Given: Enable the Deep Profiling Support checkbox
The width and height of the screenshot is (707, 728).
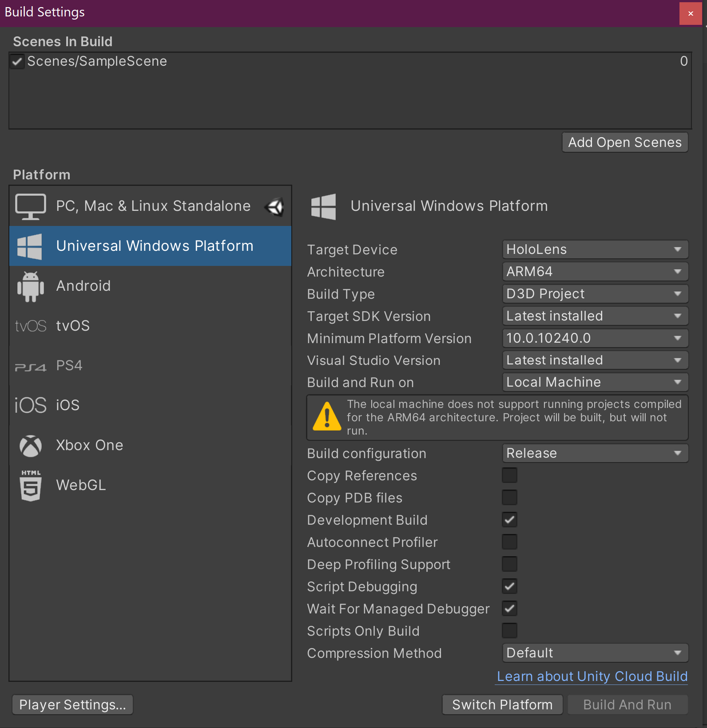Looking at the screenshot, I should 509,564.
